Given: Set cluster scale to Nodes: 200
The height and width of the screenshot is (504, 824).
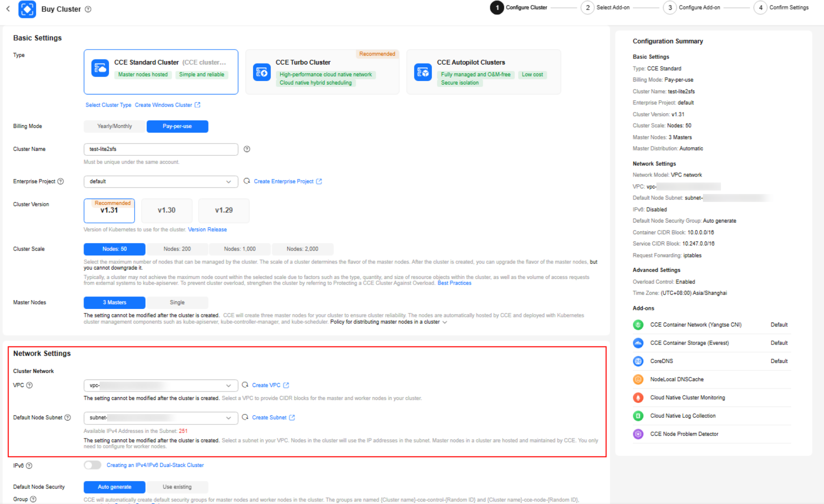Looking at the screenshot, I should [177, 249].
